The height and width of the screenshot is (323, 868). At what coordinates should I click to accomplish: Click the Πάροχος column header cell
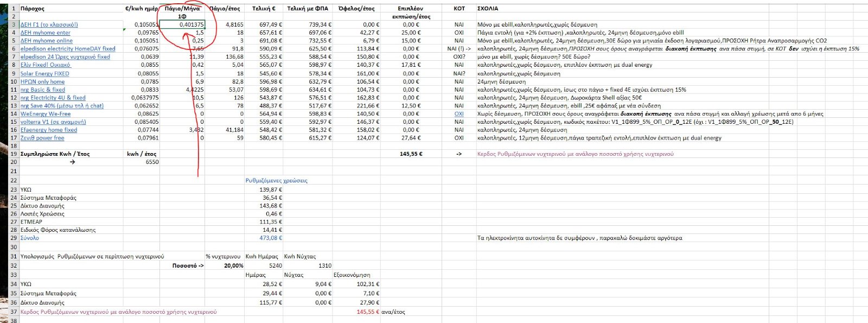(x=71, y=9)
